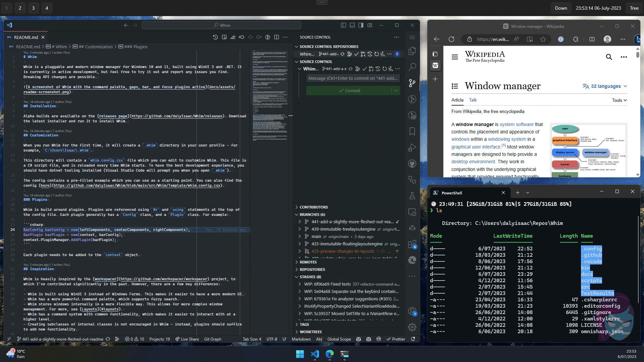The image size is (644, 362).
Task: Click the Git Graph icon in status bar
Action: click(212, 339)
